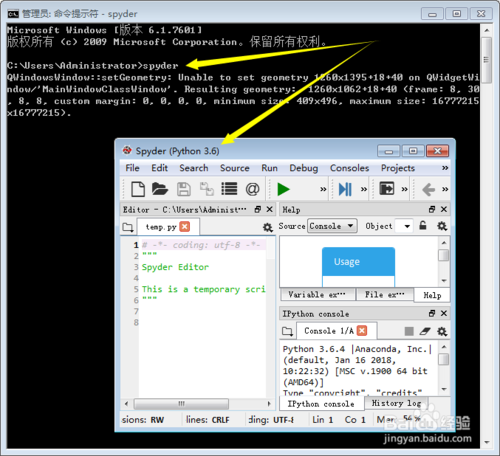Click the editor horizontal scrollbar thumb
The width and height of the screenshot is (500, 456).
pyautogui.click(x=181, y=404)
